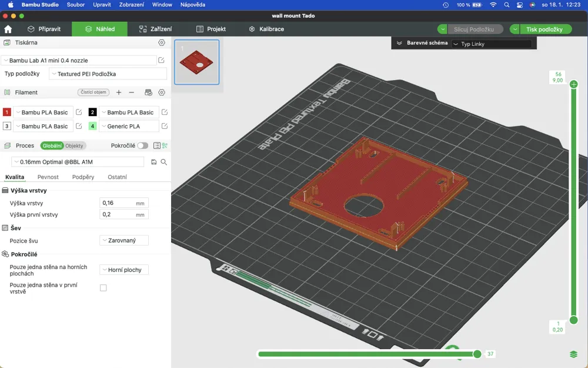The width and height of the screenshot is (588, 368).
Task: Open the Zobrazení menu
Action: [x=132, y=5]
